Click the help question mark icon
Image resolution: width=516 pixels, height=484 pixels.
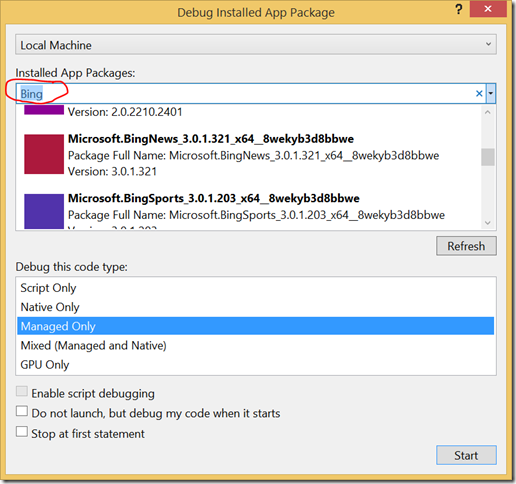click(x=459, y=9)
